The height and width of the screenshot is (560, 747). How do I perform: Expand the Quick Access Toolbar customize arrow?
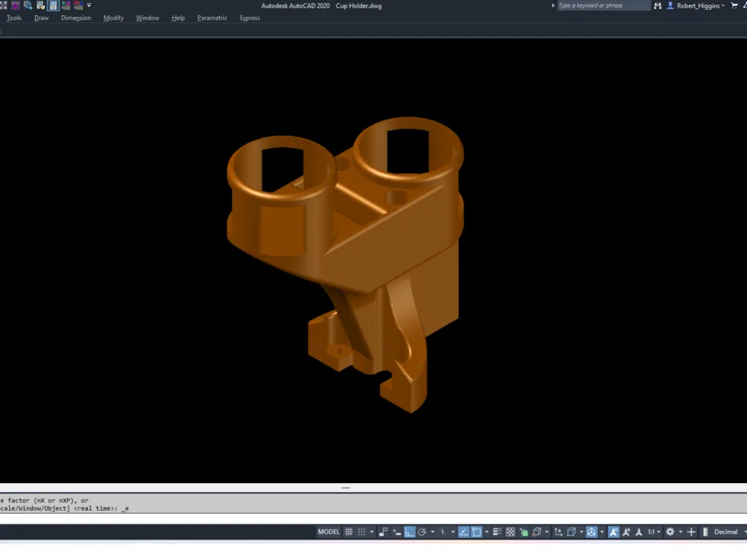(x=89, y=5)
